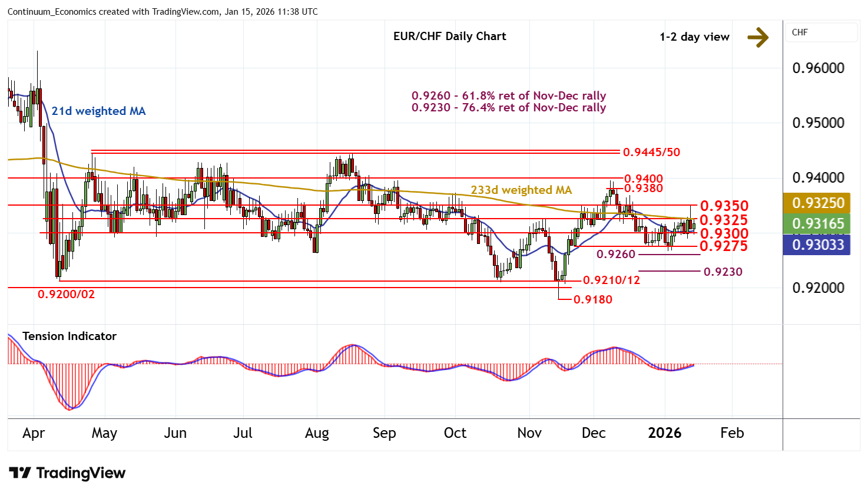Click the gold 0.93250 price tag

pyautogui.click(x=817, y=203)
